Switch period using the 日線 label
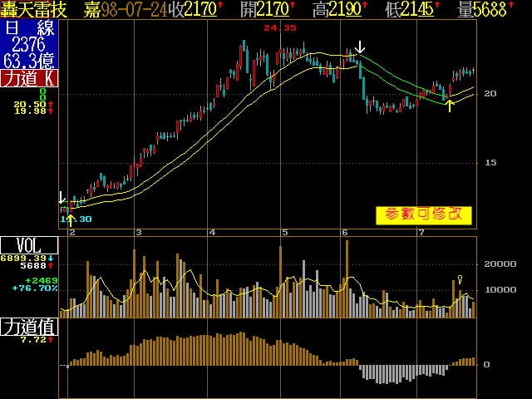 click(x=28, y=28)
